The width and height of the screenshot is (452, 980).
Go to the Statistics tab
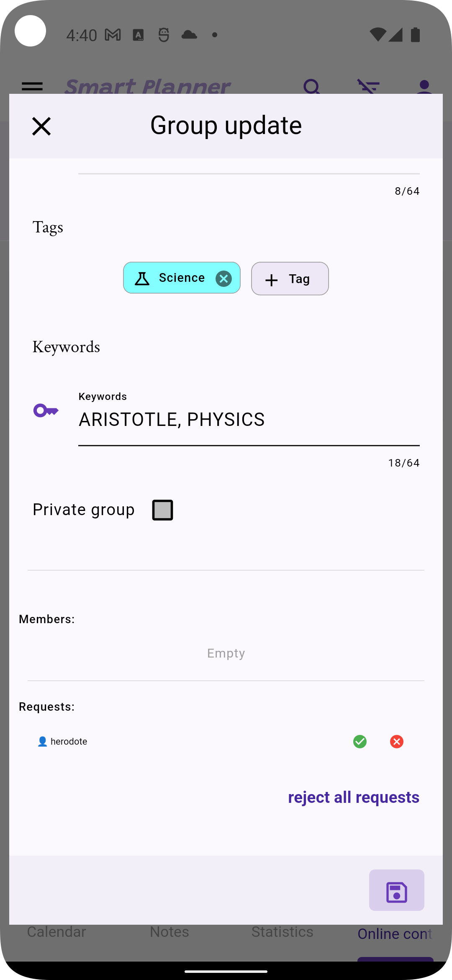282,932
